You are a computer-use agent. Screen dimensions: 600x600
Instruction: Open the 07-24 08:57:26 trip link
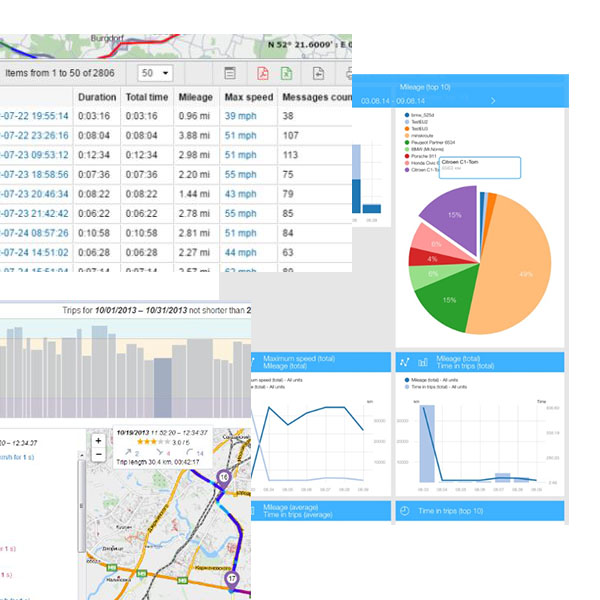[34, 233]
